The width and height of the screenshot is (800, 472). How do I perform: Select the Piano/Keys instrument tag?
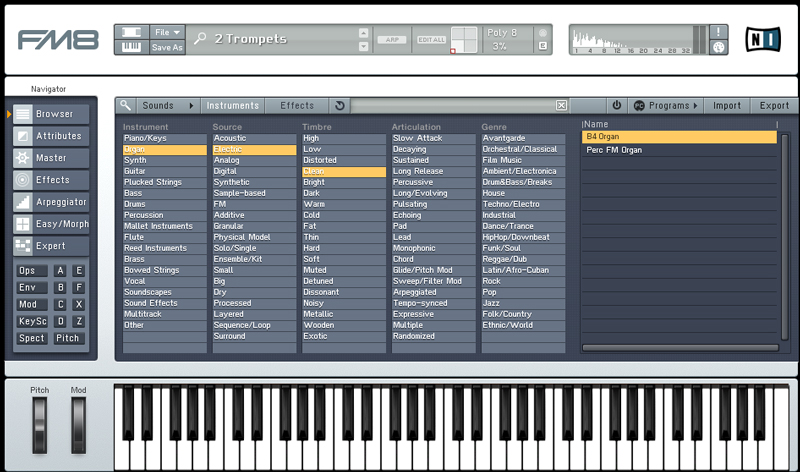165,138
